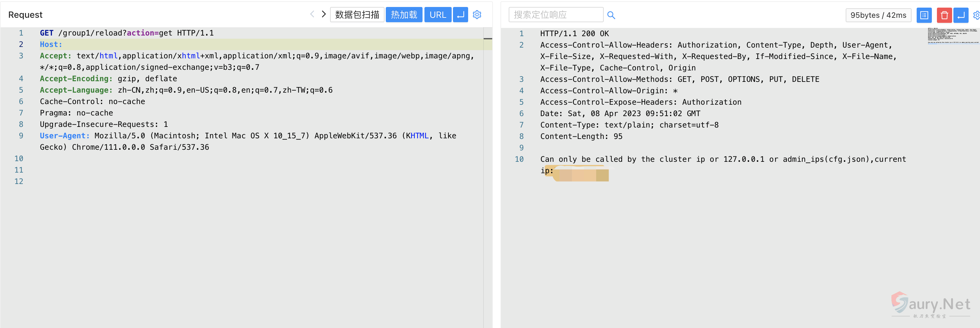
Task: Click the 95bytes / 42ms size tag
Action: click(878, 15)
